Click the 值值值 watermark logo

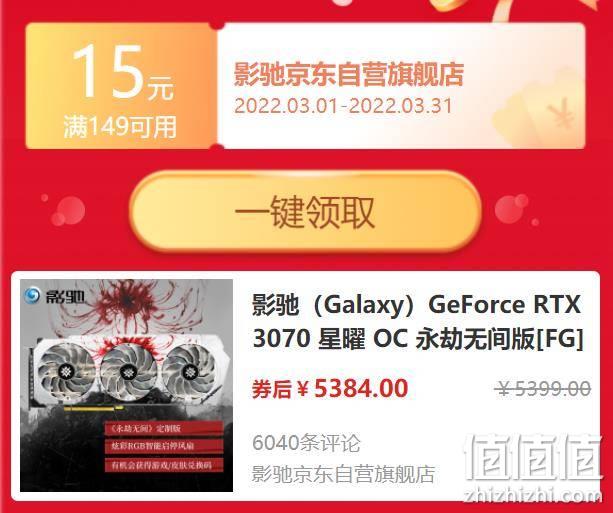pos(532,457)
